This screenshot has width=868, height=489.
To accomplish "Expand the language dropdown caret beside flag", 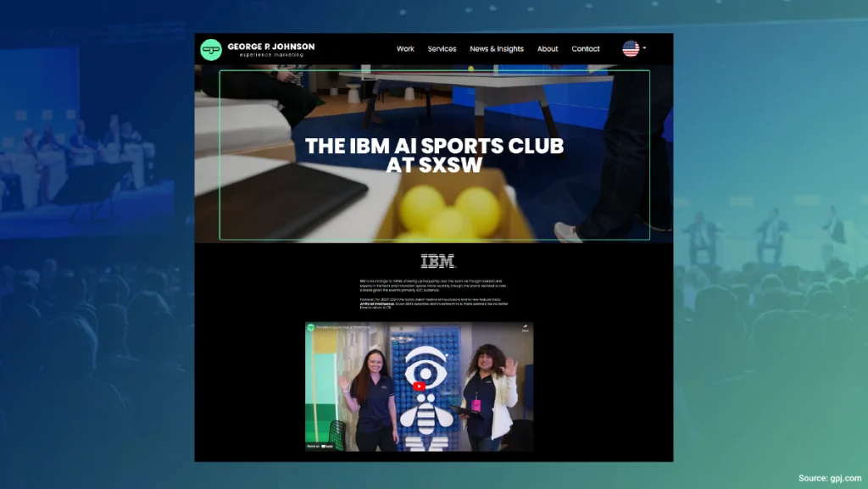I will tap(645, 48).
